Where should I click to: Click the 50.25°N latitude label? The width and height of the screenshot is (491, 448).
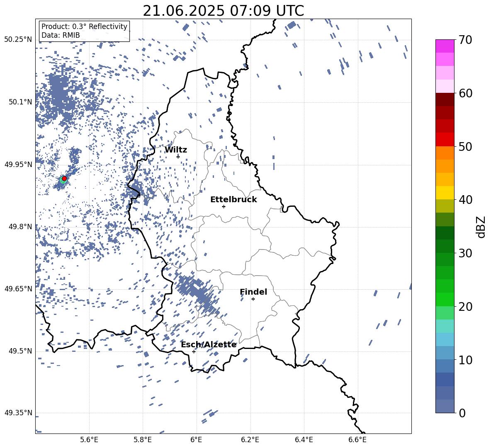18,40
